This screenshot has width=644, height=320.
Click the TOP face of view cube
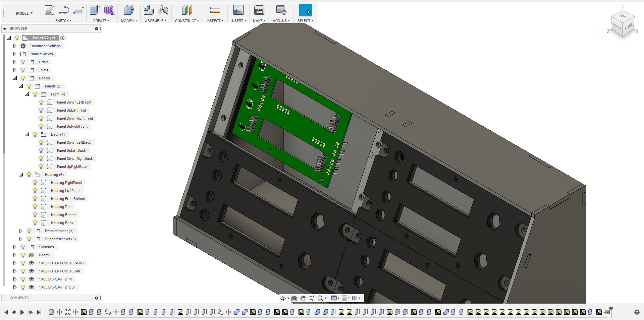(623, 16)
